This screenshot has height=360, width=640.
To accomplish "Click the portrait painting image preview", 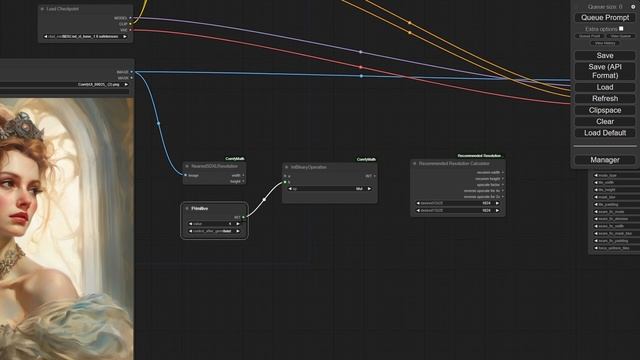I will click(x=67, y=229).
